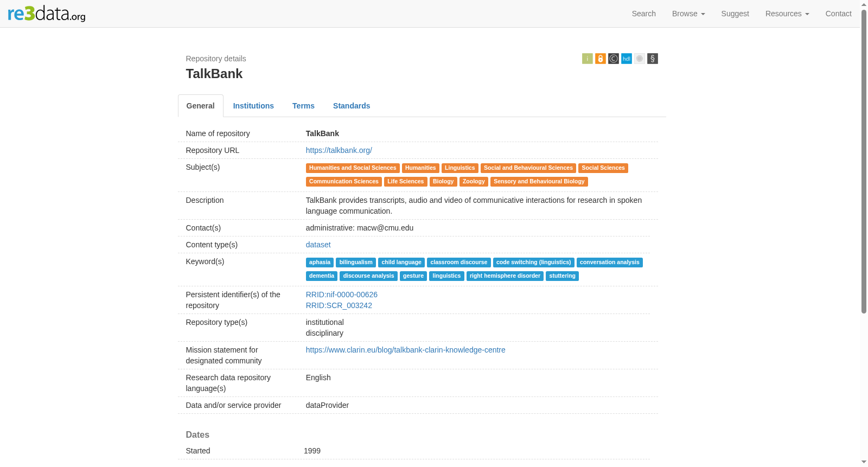
Task: Click the Sensory and Behavioural Biology tag
Action: click(x=539, y=182)
